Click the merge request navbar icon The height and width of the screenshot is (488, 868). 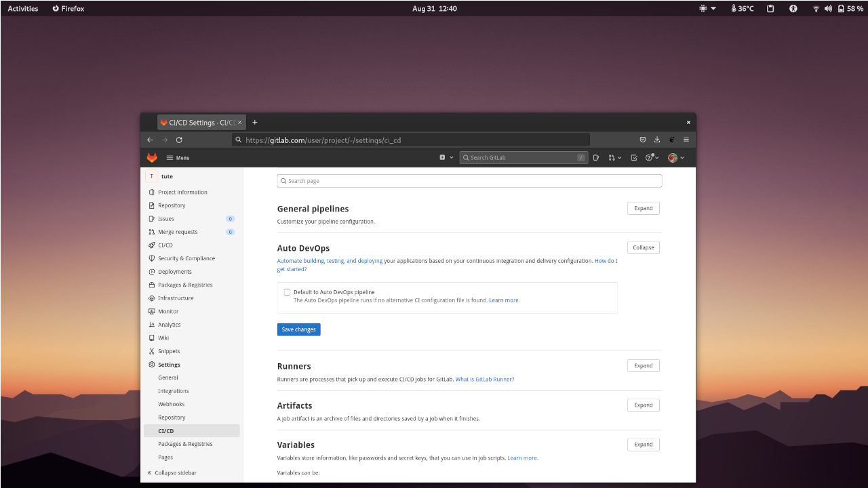612,157
